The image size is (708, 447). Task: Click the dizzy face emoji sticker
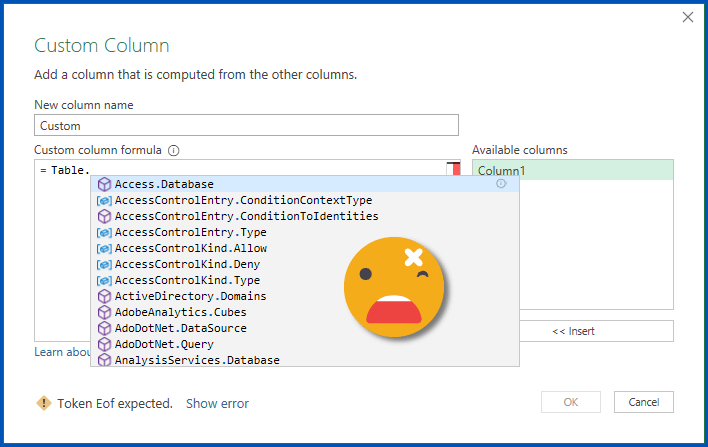(x=395, y=286)
